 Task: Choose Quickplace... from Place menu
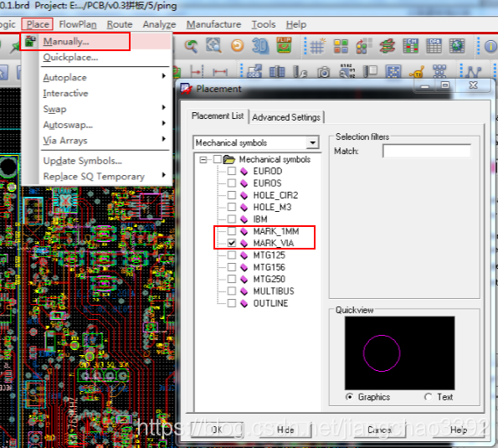71,58
